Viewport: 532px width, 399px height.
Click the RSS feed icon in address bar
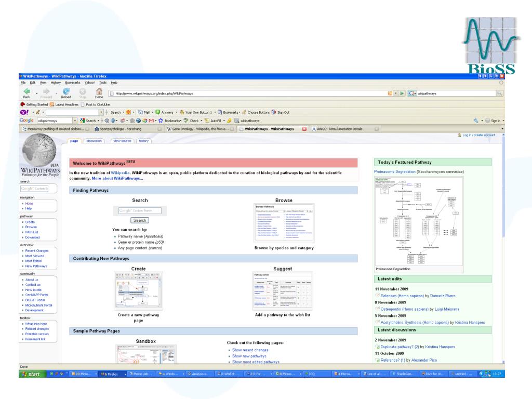pos(390,94)
